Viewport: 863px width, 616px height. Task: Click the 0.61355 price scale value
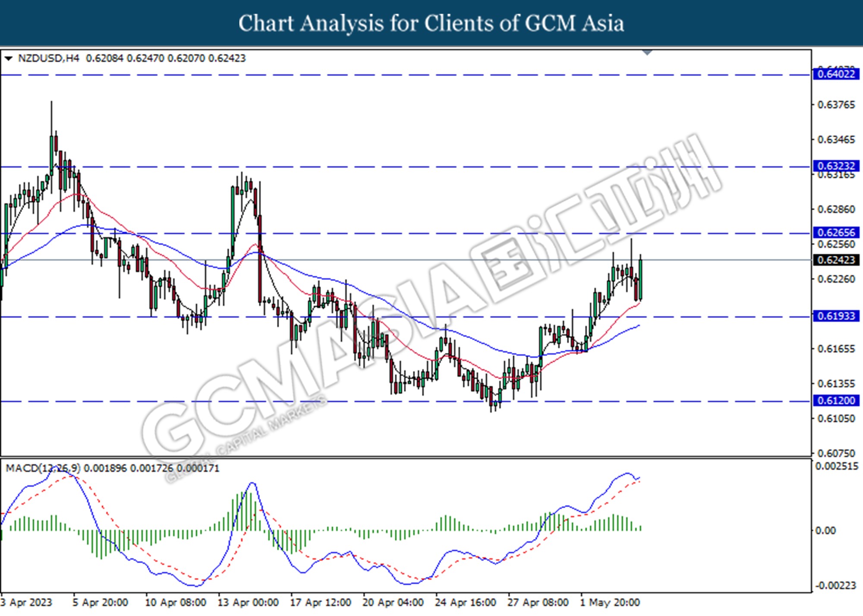coord(836,383)
